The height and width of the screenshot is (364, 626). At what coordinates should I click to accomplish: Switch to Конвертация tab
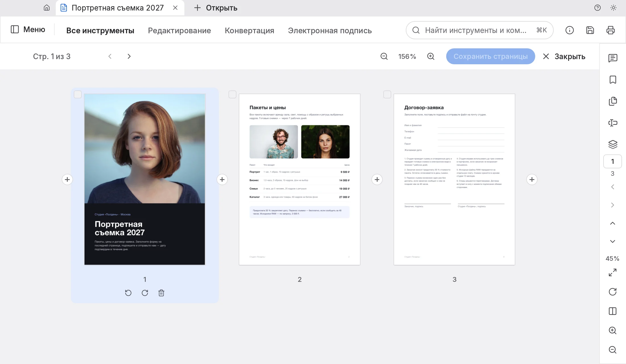point(249,30)
